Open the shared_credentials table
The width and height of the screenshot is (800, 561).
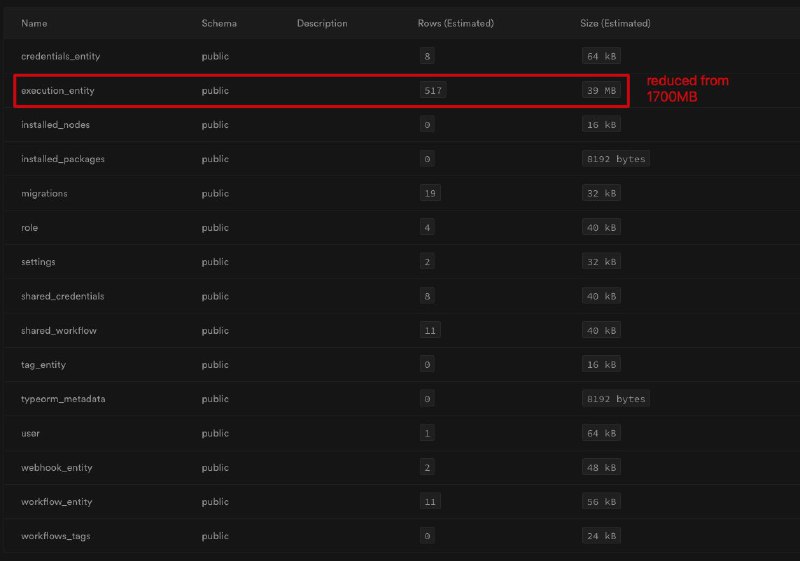(x=62, y=296)
